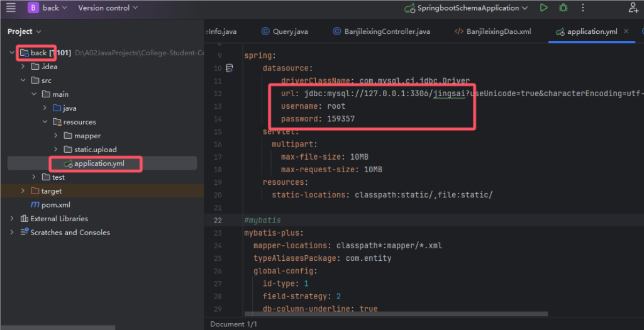Click the mapper folder icon

68,135
